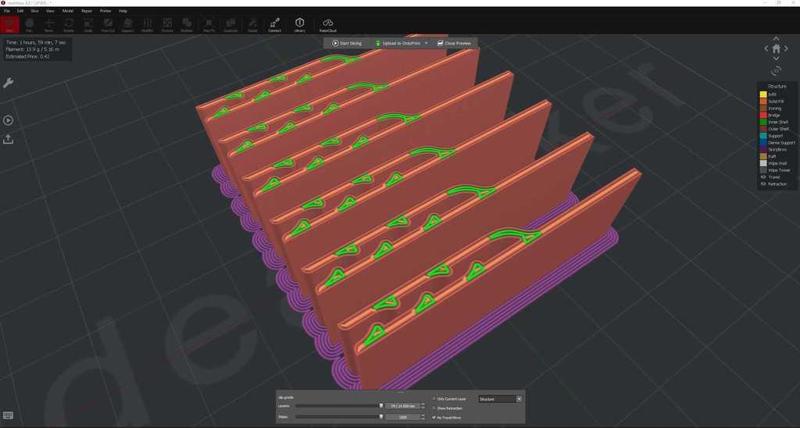
Task: Select the Pan tool
Action: click(29, 24)
